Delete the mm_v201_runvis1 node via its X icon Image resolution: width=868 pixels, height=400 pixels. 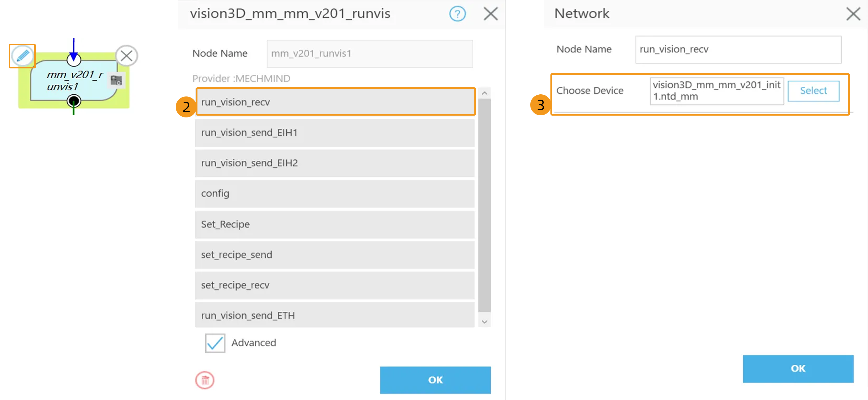(127, 56)
